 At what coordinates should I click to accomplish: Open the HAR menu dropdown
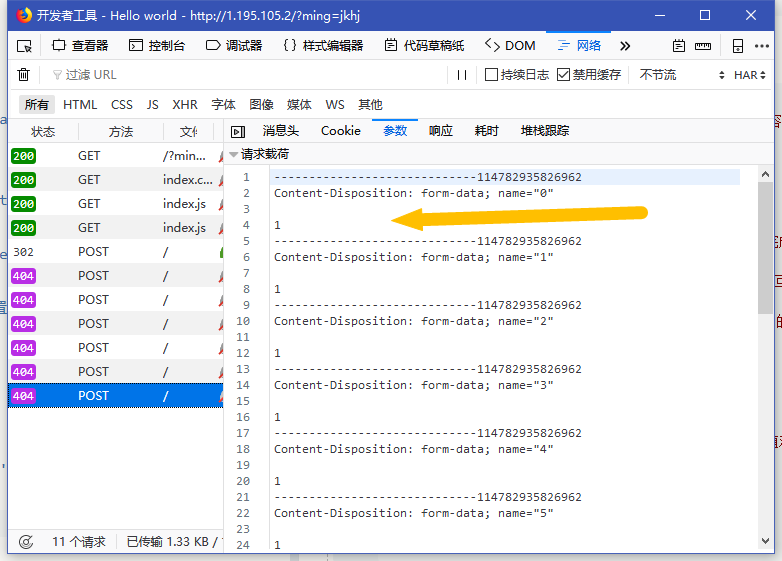(750, 75)
